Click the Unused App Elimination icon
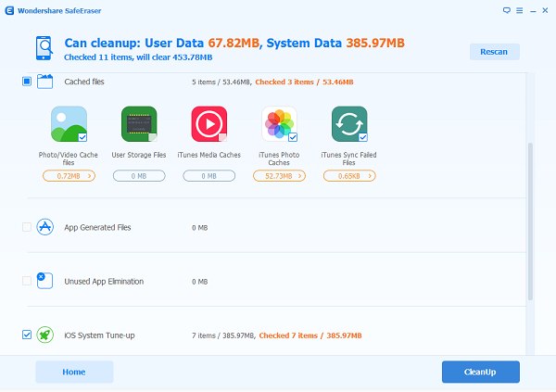 pos(45,281)
